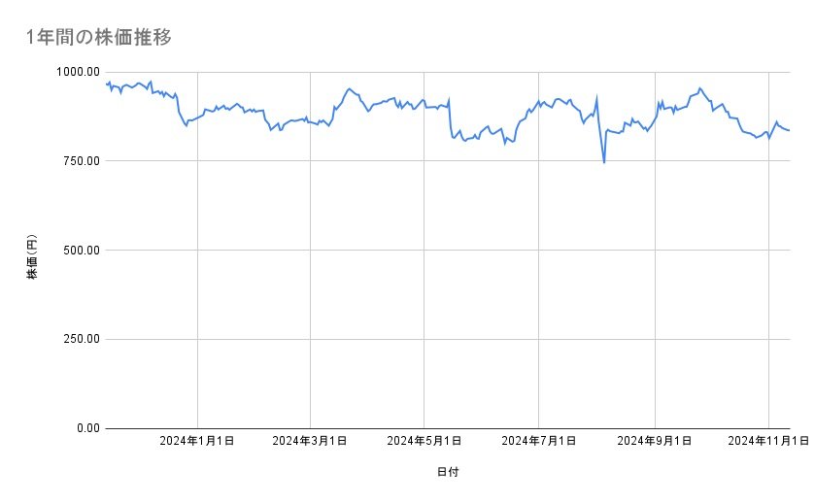
Task: Click the lowest dip point of the line
Action: (604, 162)
